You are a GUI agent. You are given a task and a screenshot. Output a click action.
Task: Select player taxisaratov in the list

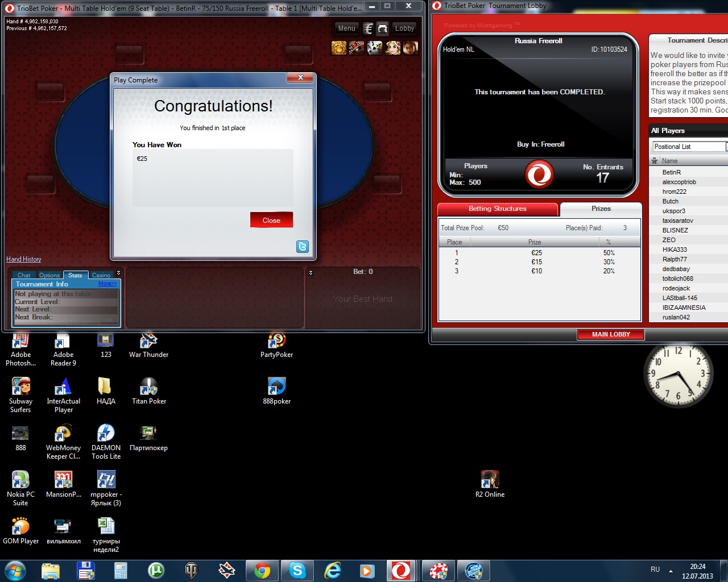pyautogui.click(x=678, y=221)
